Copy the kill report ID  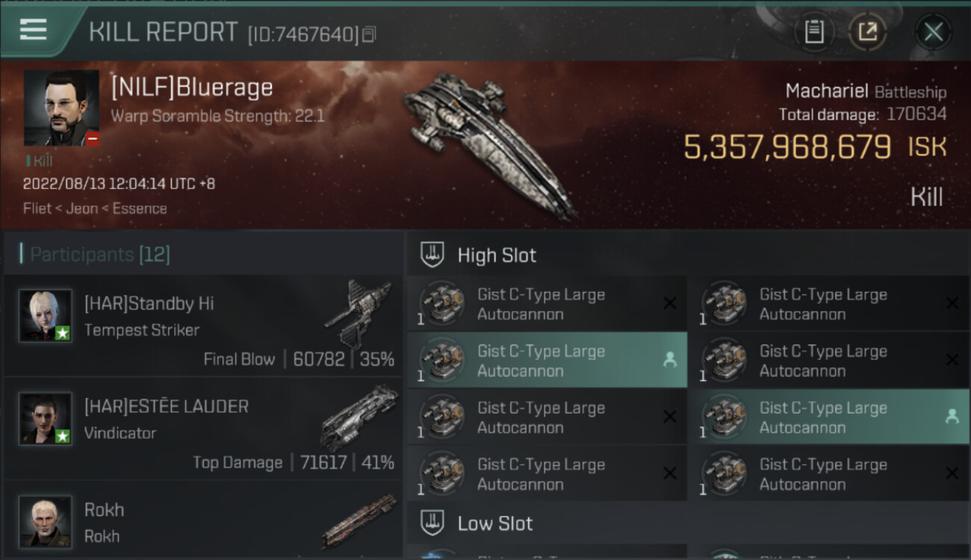pos(369,34)
